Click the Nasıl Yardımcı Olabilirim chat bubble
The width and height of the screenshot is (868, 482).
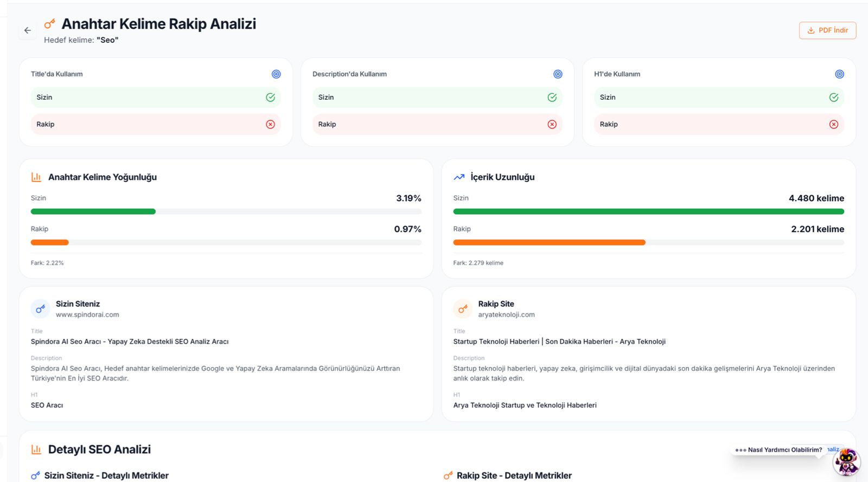click(x=780, y=450)
